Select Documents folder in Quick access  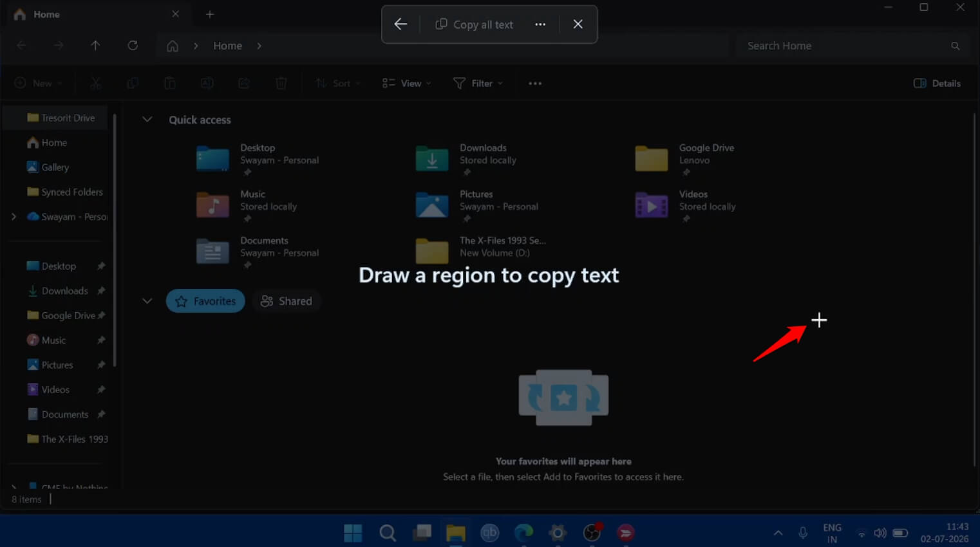[258, 252]
